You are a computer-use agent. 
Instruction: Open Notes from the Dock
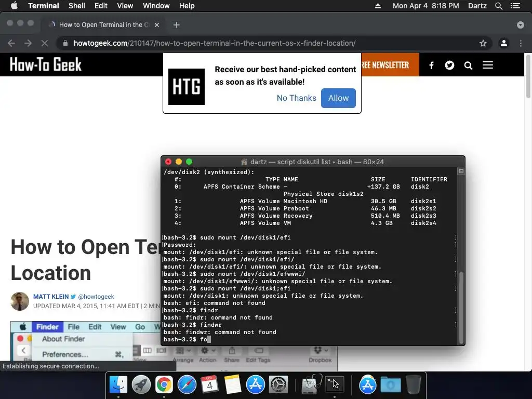232,385
